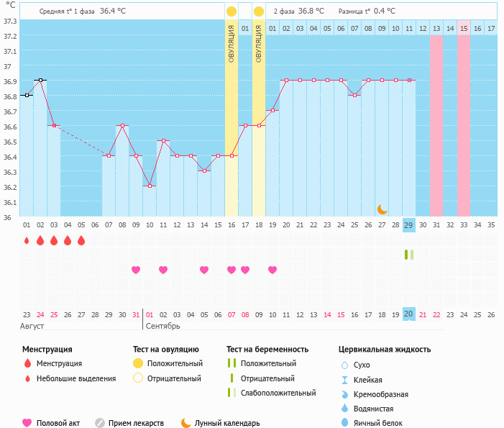The width and height of the screenshot is (504, 428).
Task: Select the highlighted cycle day 29 cell
Action: tap(408, 225)
